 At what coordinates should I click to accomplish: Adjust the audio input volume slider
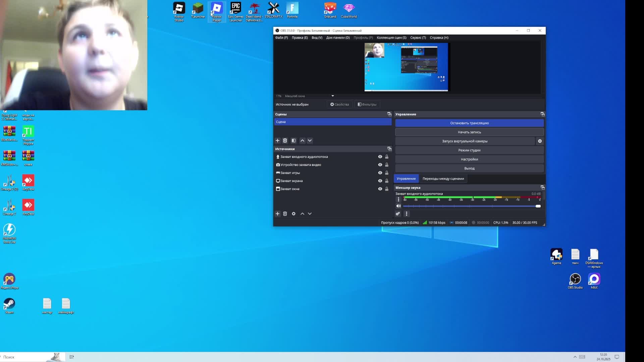coord(538,206)
